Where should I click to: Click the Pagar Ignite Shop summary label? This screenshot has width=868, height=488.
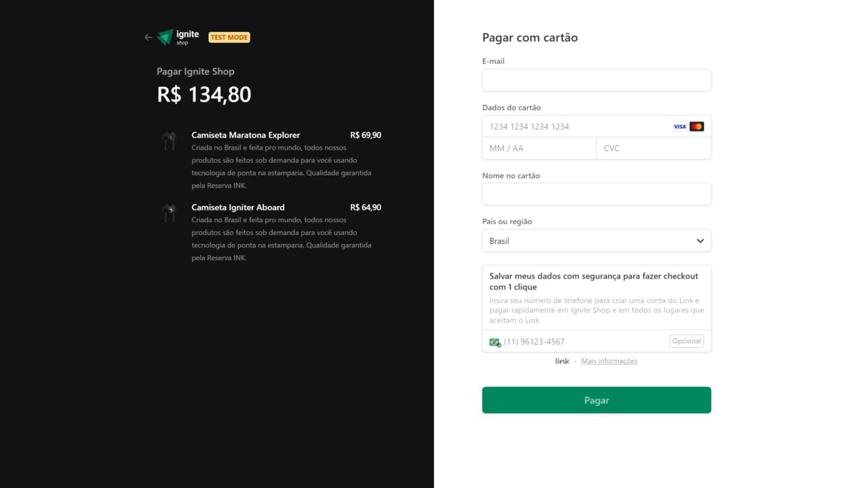pos(196,71)
